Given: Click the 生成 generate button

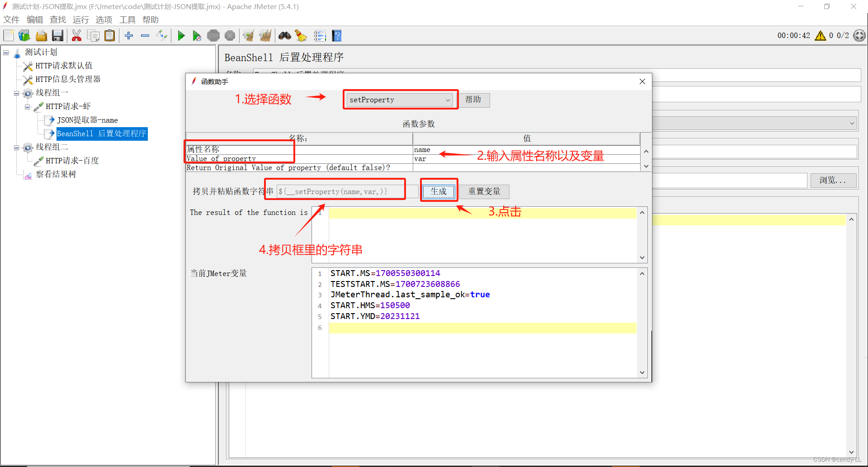Looking at the screenshot, I should pos(439,191).
